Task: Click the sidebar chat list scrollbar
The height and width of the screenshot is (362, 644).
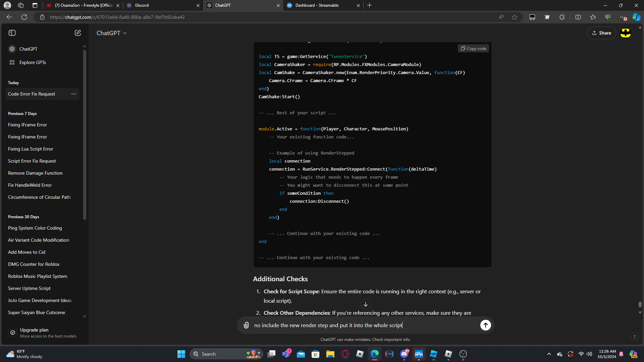Action: 85,134
